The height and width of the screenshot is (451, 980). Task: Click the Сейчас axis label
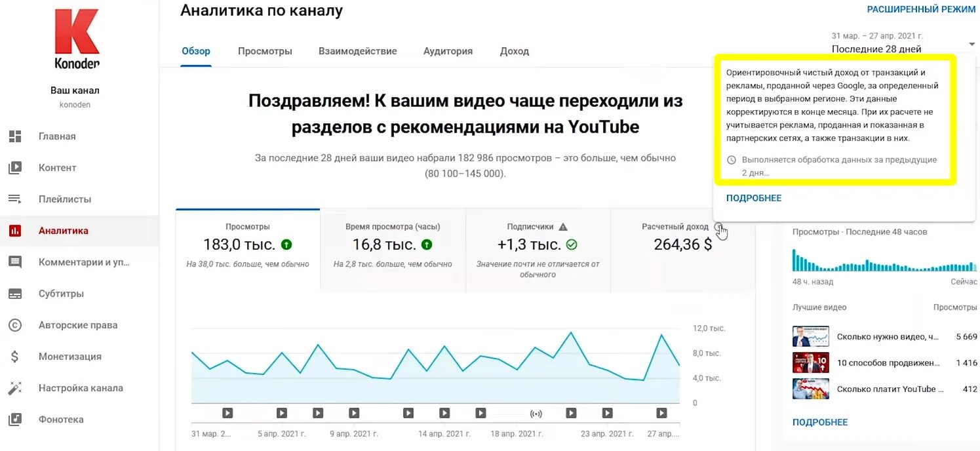coord(964,282)
